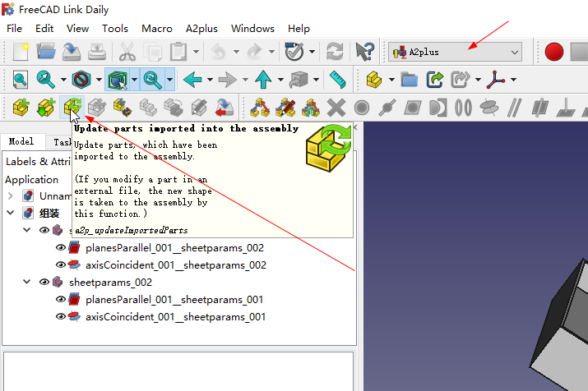Activate the What's This help cursor
Viewport: 588px width, 391px height.
click(364, 52)
